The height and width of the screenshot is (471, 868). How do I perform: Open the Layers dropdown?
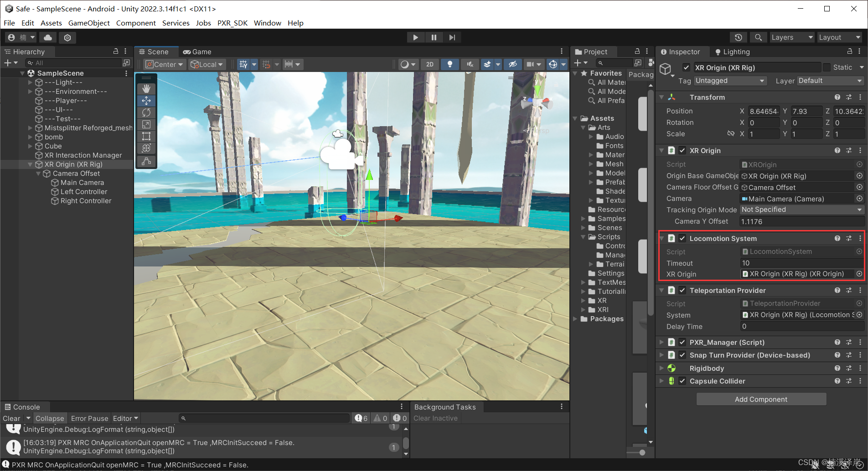click(x=792, y=37)
